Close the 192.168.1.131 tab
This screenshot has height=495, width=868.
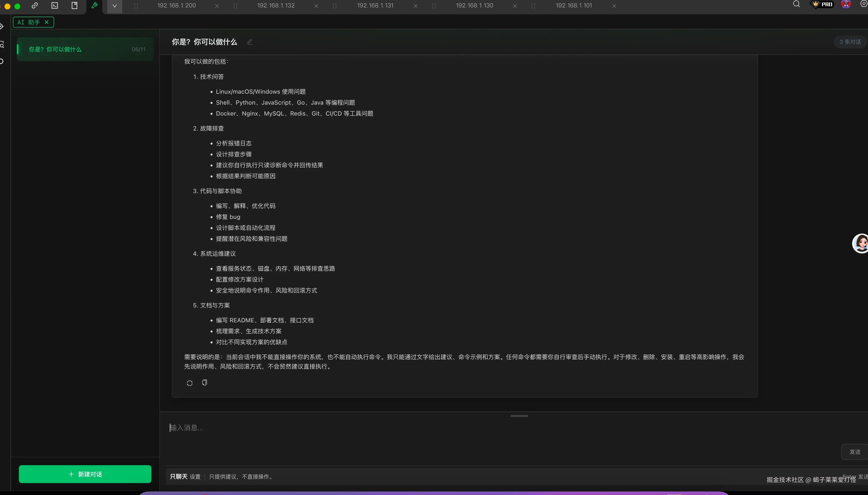tap(415, 6)
